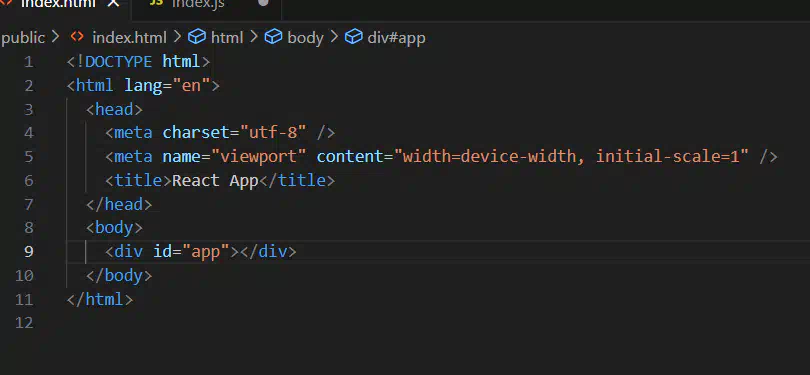Click the charset attribute on line 4
The width and height of the screenshot is (810, 375).
(196, 133)
